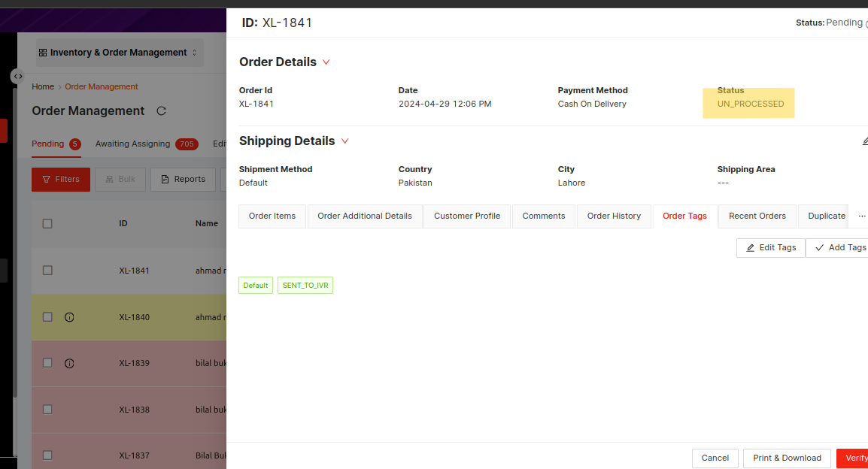
Task: Switch to the Order History tab
Action: (x=614, y=216)
